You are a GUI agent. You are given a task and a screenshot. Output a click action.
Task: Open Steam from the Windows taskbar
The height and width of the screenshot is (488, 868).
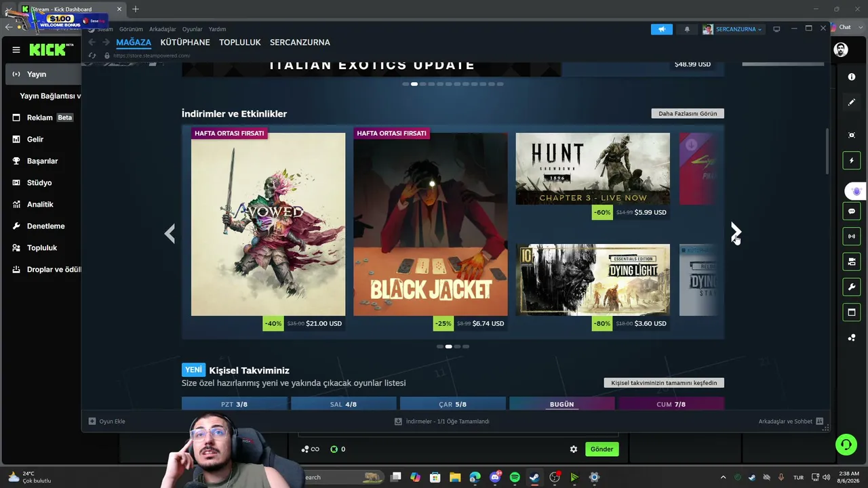point(534,477)
